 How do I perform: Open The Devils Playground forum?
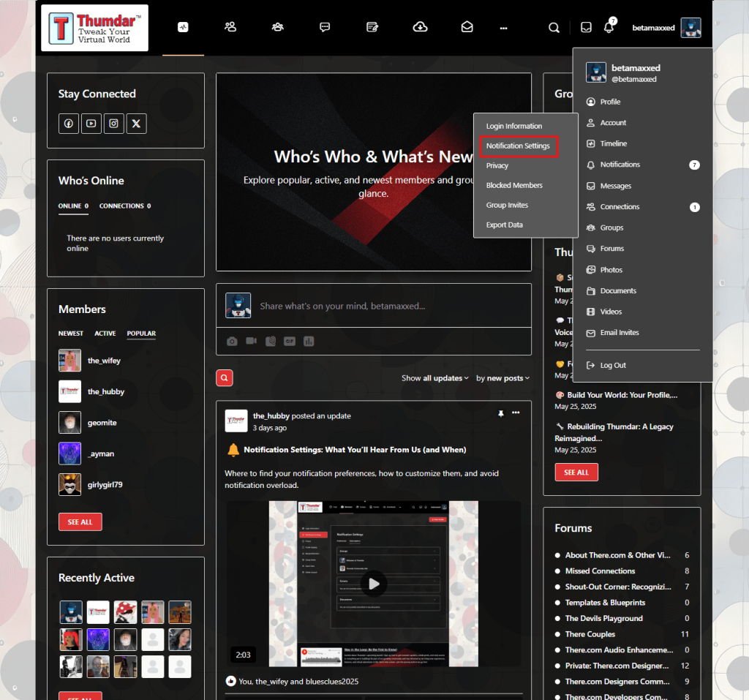tap(603, 618)
